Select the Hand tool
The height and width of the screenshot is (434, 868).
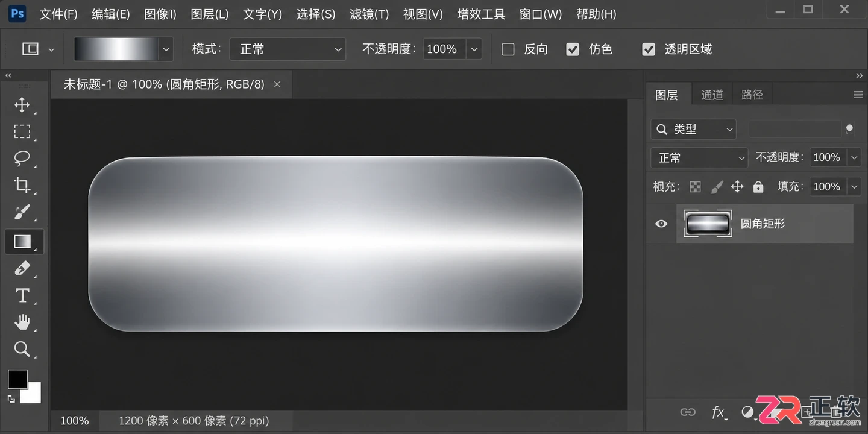click(x=22, y=322)
